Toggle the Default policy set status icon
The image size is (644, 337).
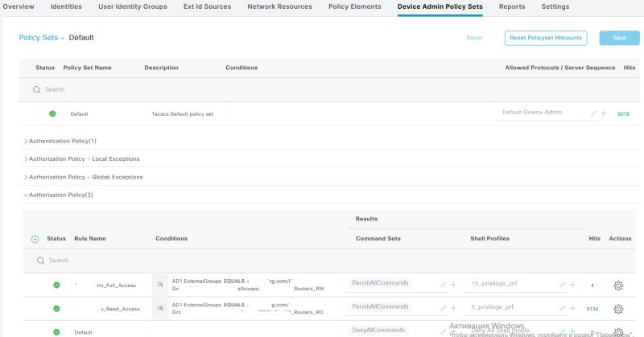[52, 113]
